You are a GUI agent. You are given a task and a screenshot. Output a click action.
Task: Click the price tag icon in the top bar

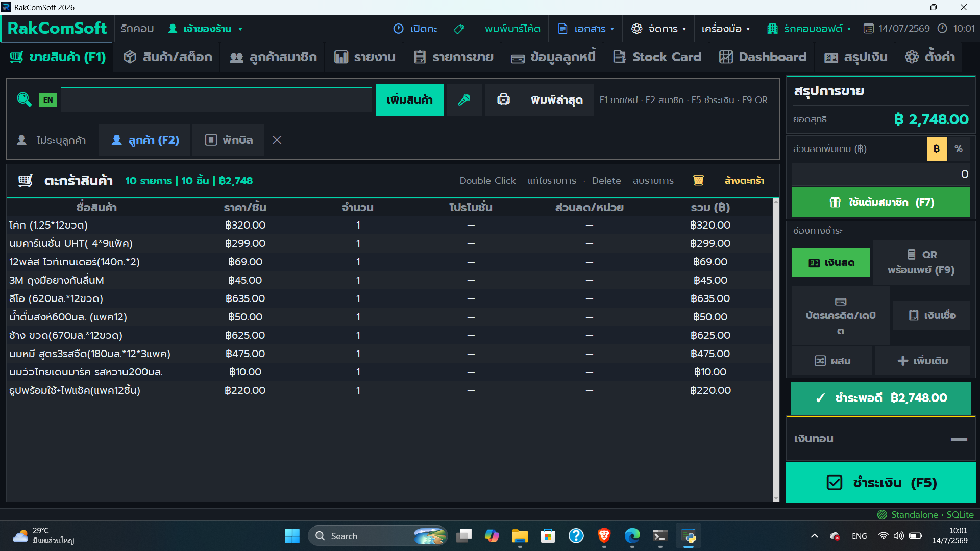[459, 29]
